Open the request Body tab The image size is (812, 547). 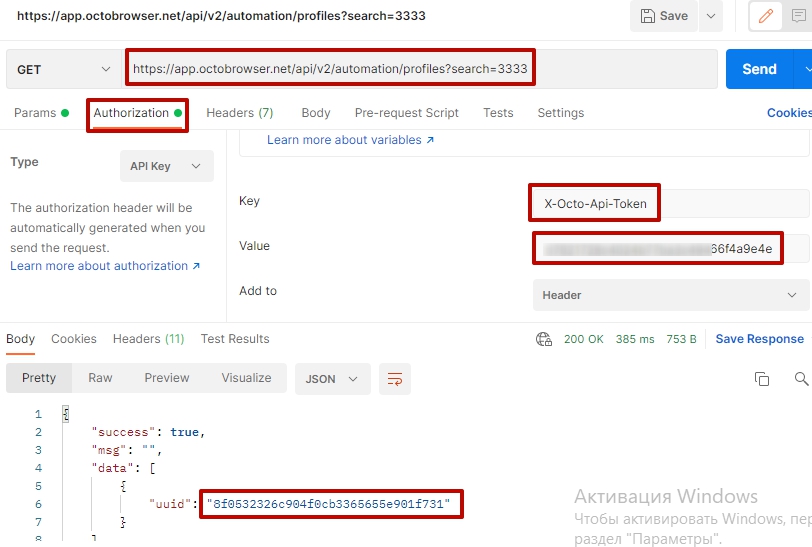[x=315, y=113]
